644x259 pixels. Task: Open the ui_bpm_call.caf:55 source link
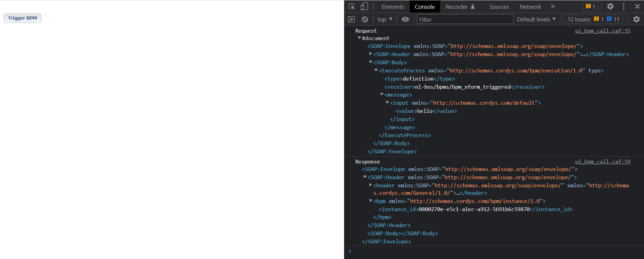602,31
